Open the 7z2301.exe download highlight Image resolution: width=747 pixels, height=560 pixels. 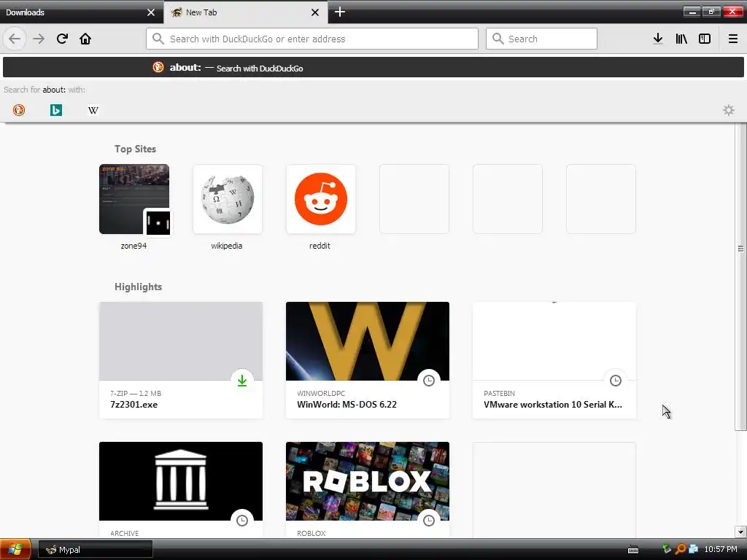coord(181,360)
